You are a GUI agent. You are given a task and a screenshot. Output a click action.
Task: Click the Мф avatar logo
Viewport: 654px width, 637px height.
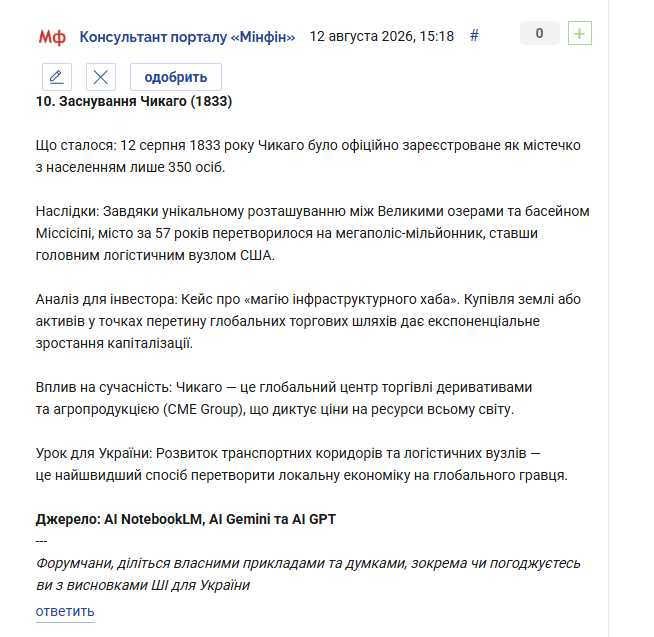52,37
